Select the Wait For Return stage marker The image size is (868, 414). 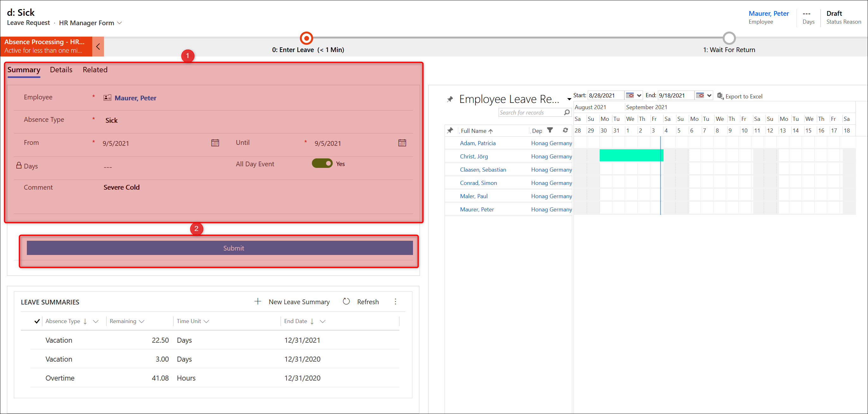coord(729,38)
